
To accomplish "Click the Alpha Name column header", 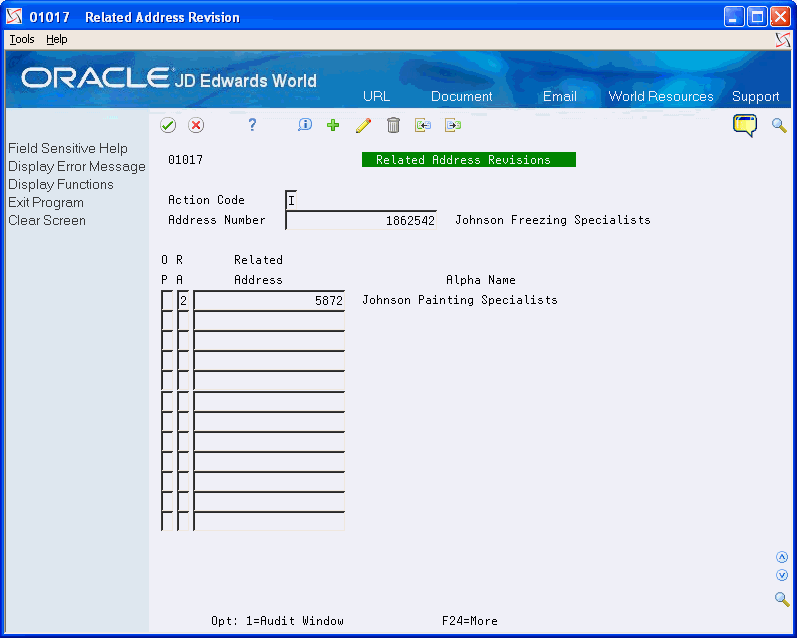I will point(480,280).
